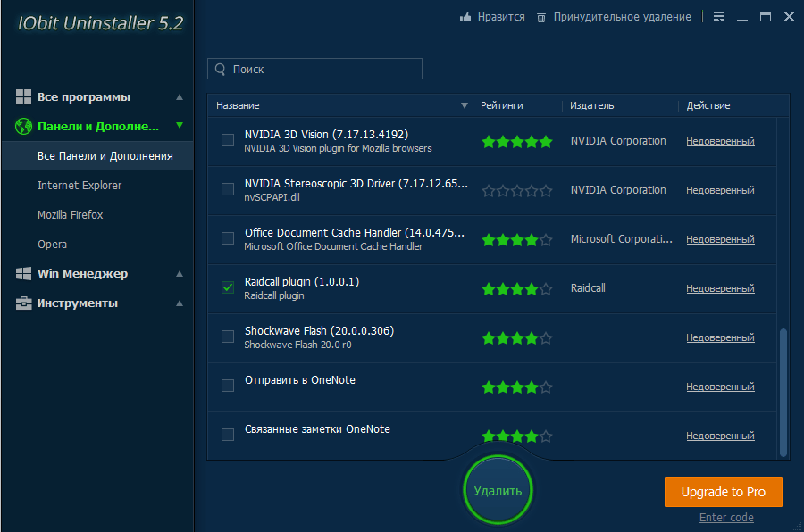Click the Все программы grid icon
804x532 pixels.
pyautogui.click(x=23, y=97)
